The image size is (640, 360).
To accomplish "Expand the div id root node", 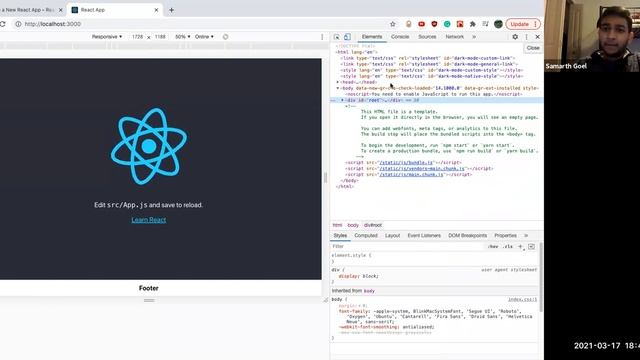I will (x=342, y=100).
